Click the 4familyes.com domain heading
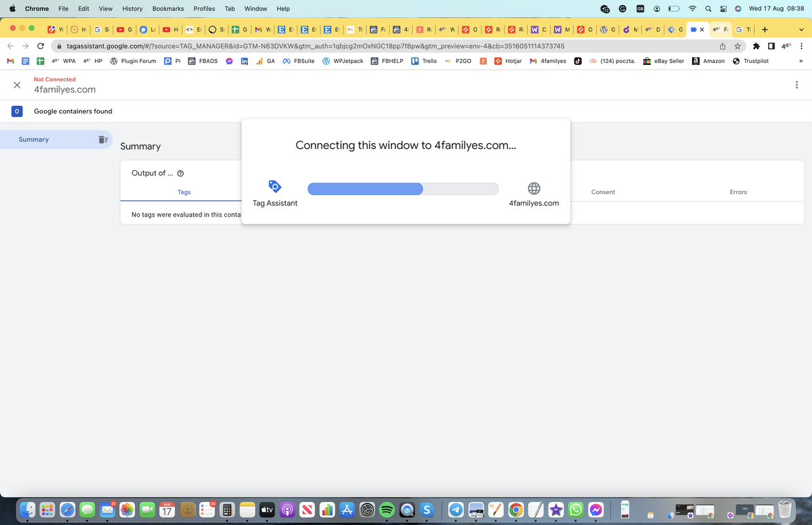812x525 pixels. click(x=65, y=90)
